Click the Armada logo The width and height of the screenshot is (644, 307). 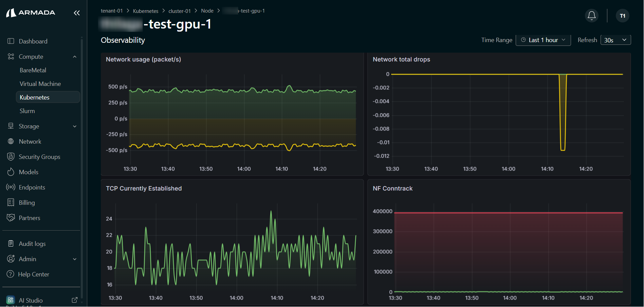pyautogui.click(x=31, y=13)
